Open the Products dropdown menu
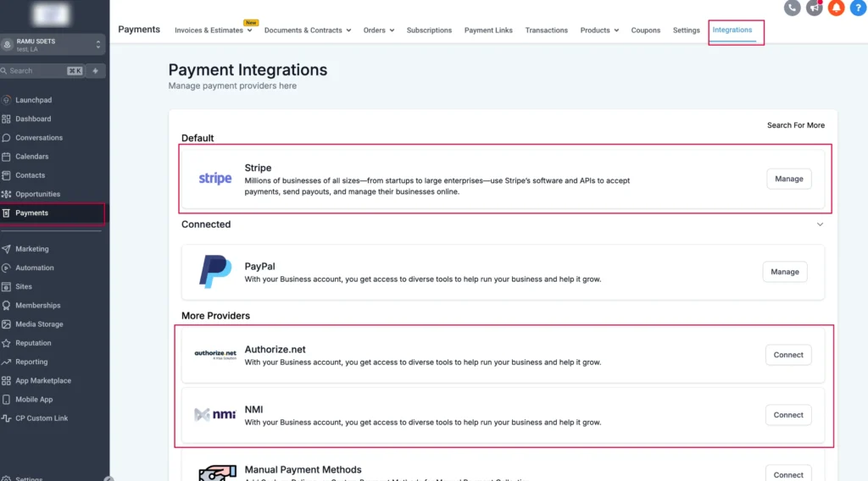Screen dimensions: 868x481 599,30
